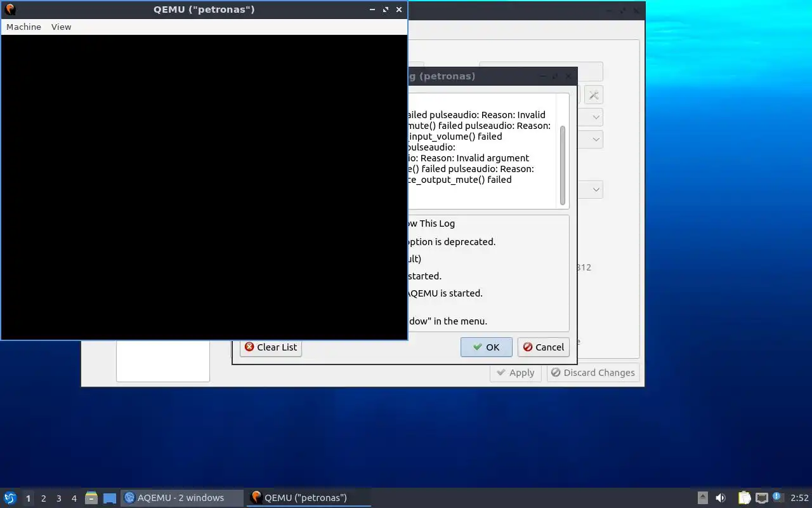This screenshot has height=508, width=812.
Task: Switch to workspace 3
Action: click(58, 498)
